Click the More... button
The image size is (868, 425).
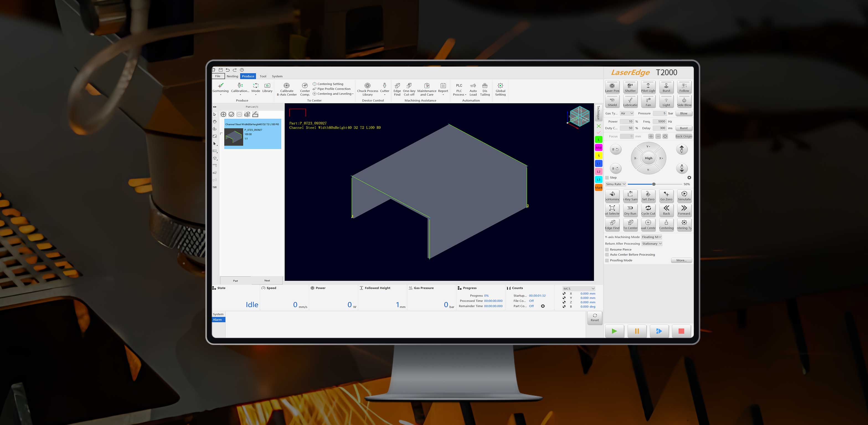(x=681, y=260)
